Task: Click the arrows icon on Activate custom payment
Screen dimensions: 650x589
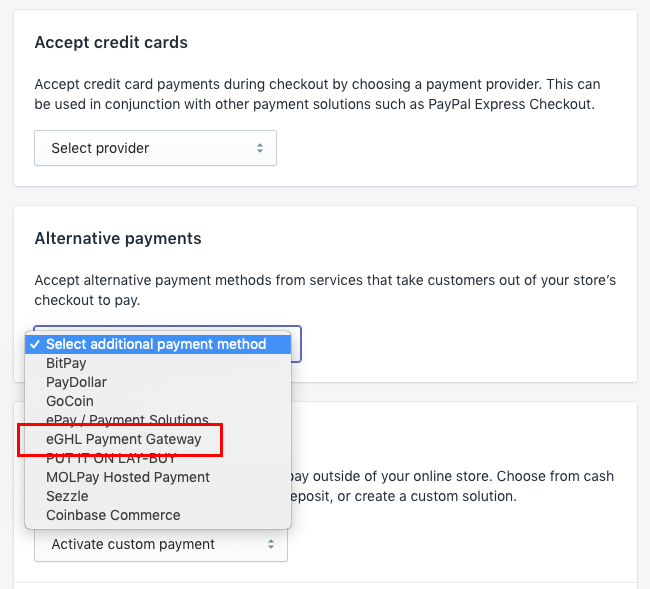Action: [x=271, y=544]
